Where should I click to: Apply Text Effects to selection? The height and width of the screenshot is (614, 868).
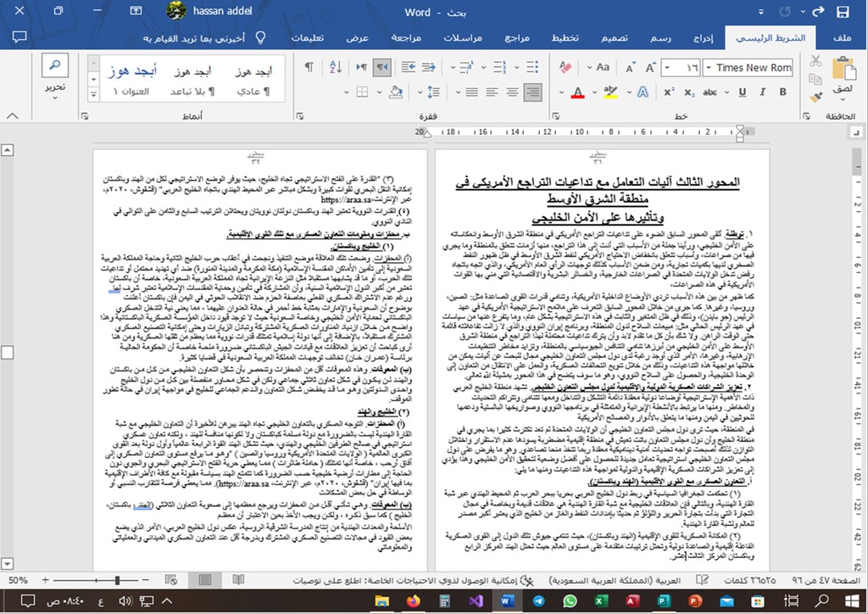pyautogui.click(x=643, y=92)
